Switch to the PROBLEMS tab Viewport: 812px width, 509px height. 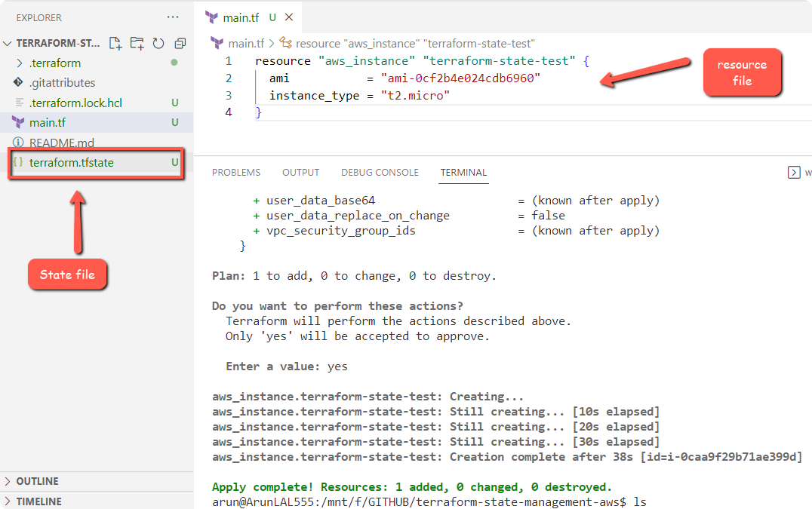point(236,173)
